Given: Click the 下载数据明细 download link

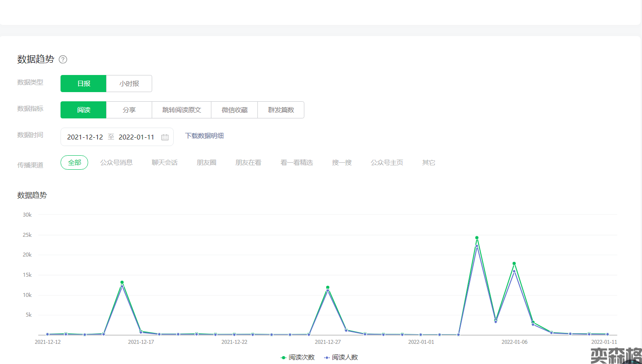Looking at the screenshot, I should click(204, 136).
